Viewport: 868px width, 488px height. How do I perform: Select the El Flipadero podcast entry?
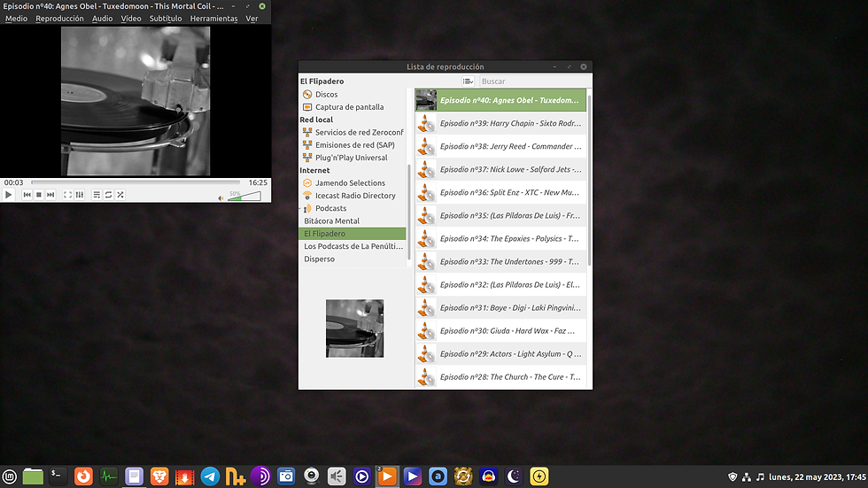(353, 234)
